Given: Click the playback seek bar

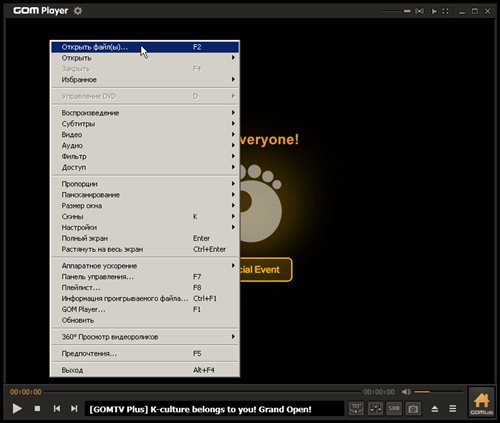Looking at the screenshot, I should (203, 392).
